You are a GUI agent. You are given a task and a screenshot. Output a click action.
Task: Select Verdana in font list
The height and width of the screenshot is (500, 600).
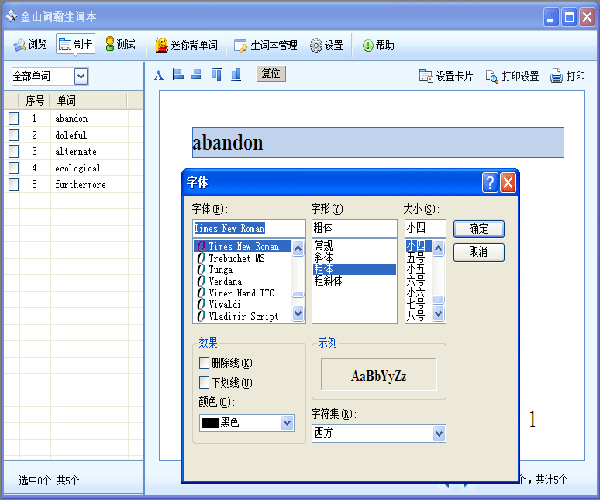pos(243,281)
